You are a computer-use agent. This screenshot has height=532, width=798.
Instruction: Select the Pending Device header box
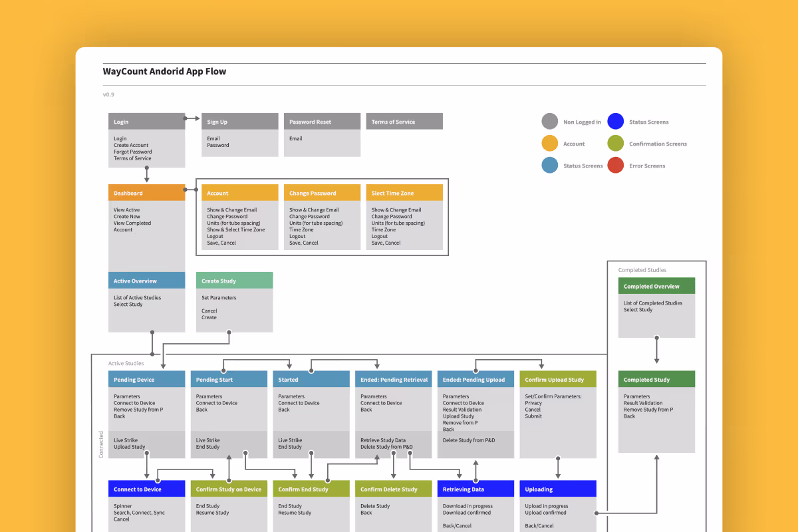tap(147, 379)
